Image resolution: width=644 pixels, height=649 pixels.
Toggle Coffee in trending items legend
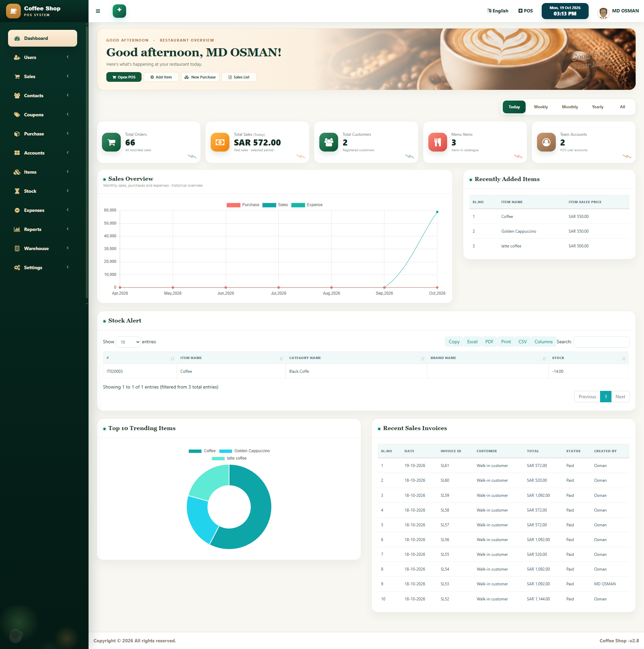(202, 451)
